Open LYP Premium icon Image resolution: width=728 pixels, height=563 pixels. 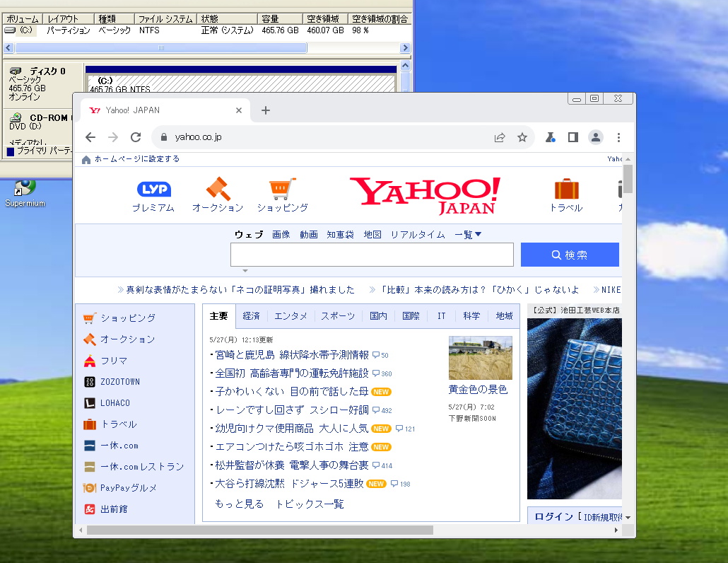pyautogui.click(x=153, y=189)
